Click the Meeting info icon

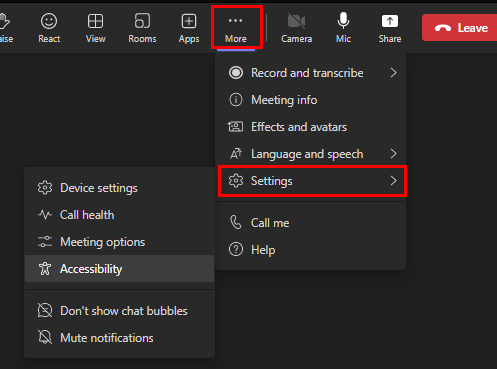(236, 100)
